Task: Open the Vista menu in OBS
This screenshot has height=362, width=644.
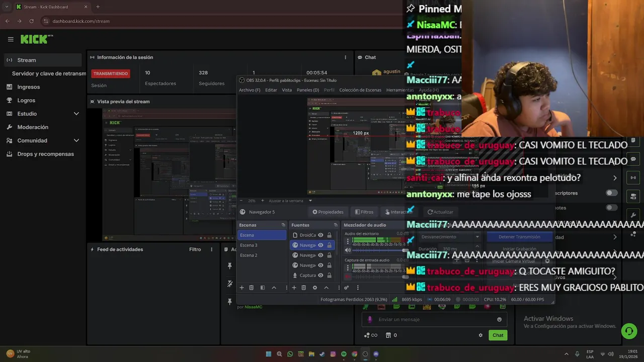Action: point(287,90)
